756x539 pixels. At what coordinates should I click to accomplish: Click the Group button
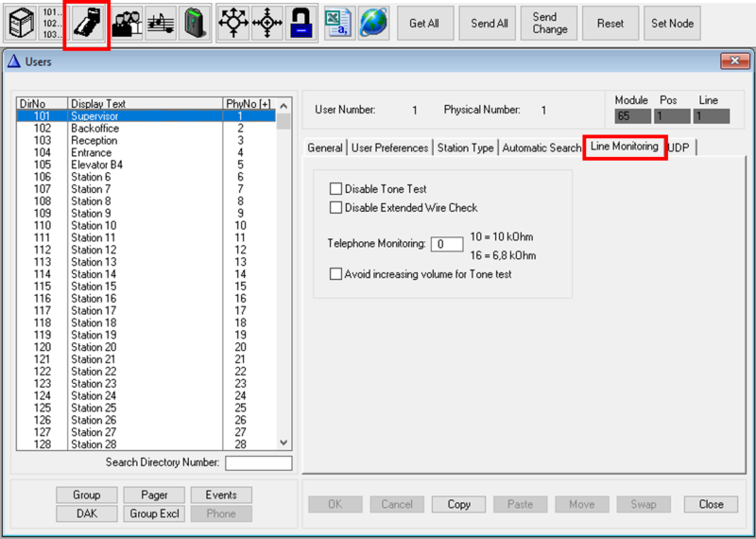point(87,496)
